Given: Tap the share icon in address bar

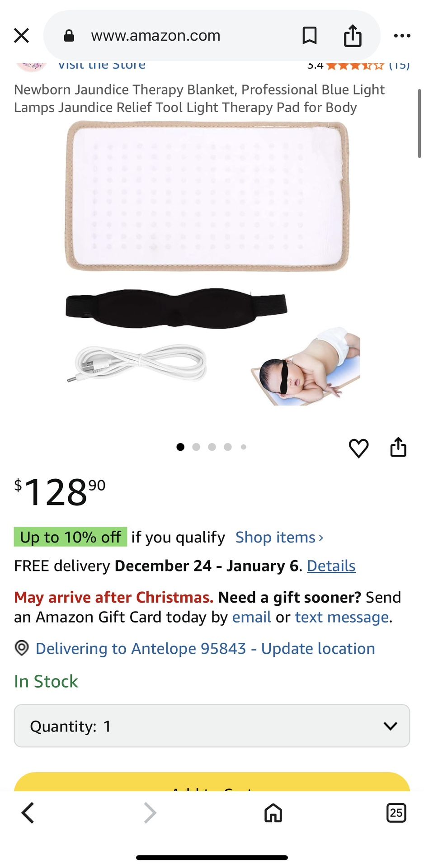Looking at the screenshot, I should [x=353, y=35].
